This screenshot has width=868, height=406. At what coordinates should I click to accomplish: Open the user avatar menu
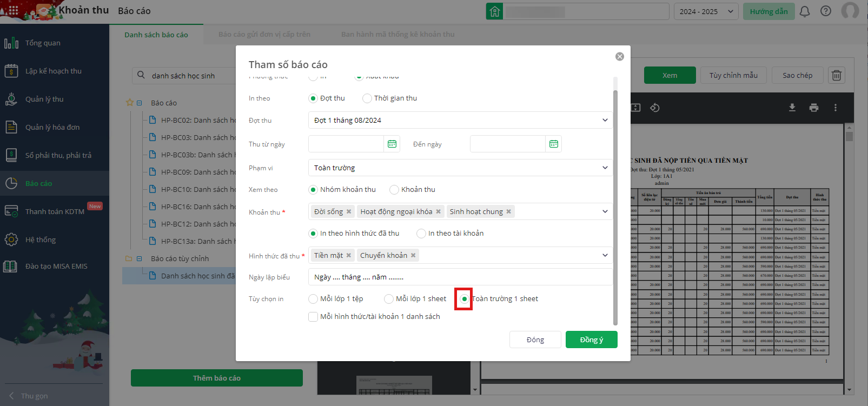click(850, 11)
